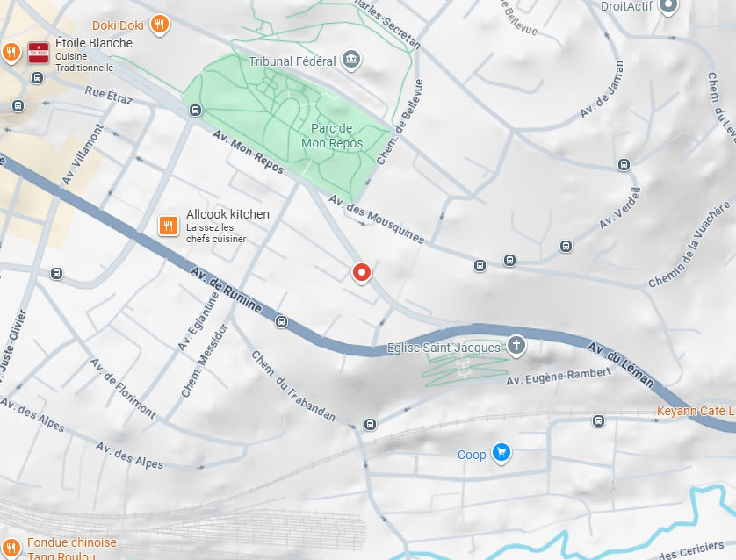Select bus stop on Av. de Rumine
The image size is (736, 560).
(x=281, y=322)
